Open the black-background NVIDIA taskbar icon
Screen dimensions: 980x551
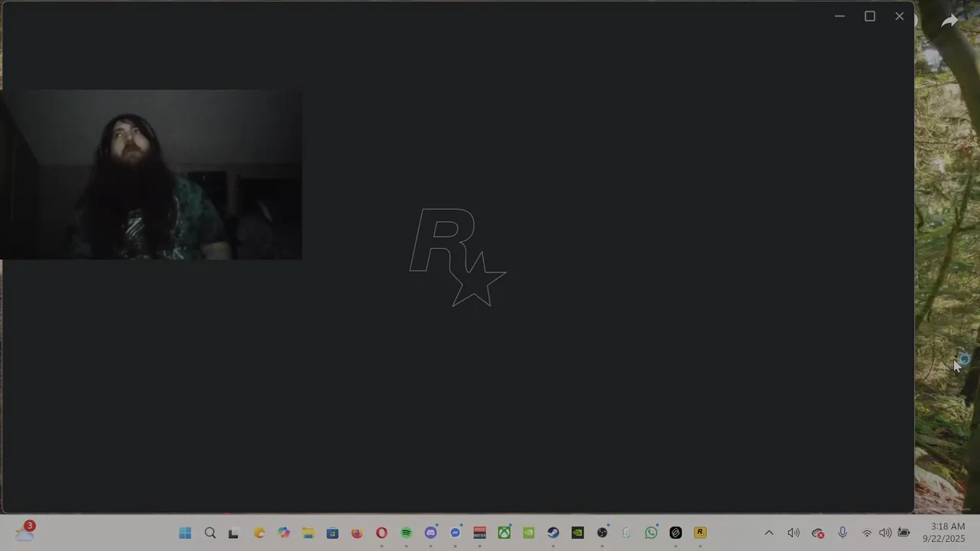pyautogui.click(x=577, y=533)
